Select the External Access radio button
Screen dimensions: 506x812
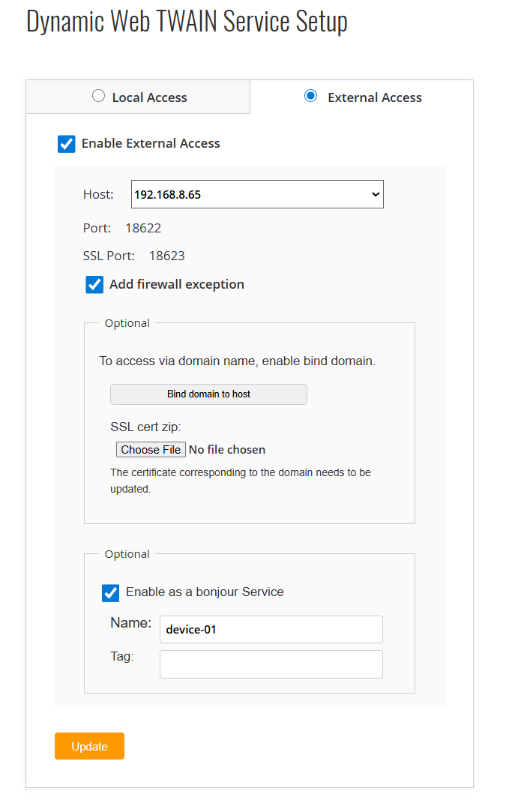tap(310, 96)
